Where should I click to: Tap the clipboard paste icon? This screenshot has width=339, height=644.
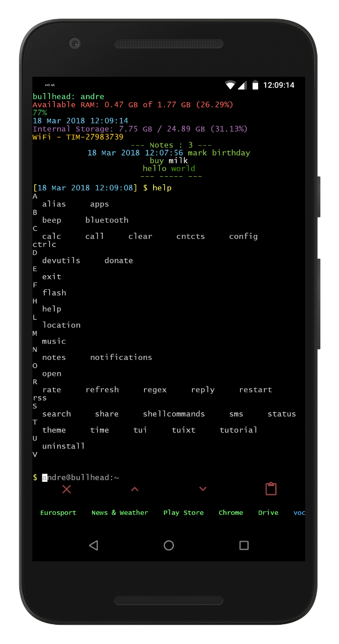(271, 488)
